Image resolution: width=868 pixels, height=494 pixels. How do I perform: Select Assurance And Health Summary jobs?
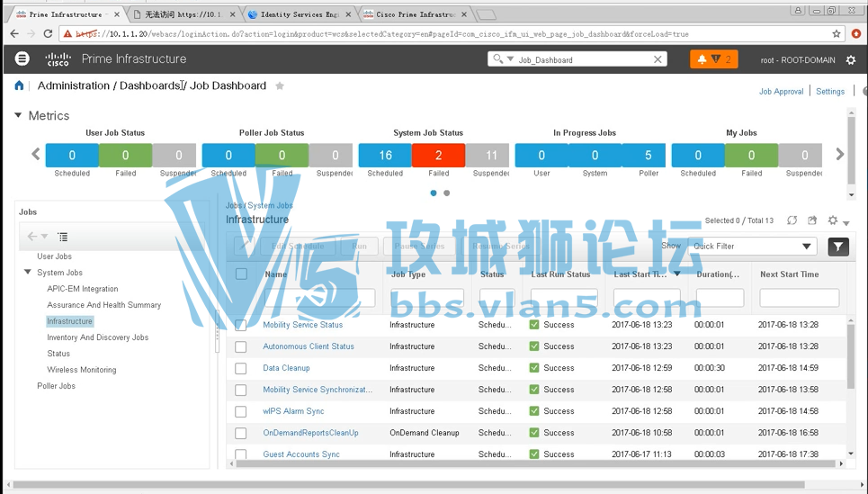pos(104,305)
